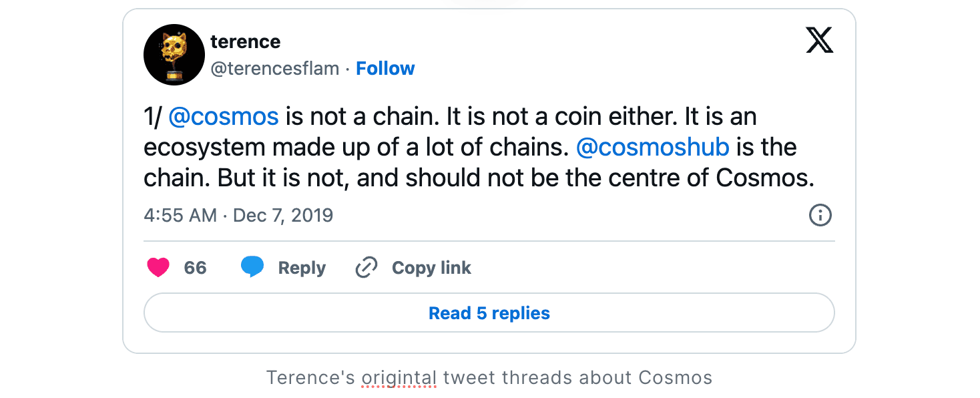Screen dimensions: 980x398
Task: Open the @cosmos mention link
Action: 223,117
